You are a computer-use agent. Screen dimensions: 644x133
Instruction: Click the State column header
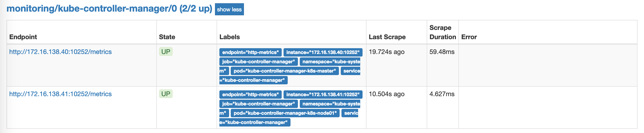click(167, 37)
